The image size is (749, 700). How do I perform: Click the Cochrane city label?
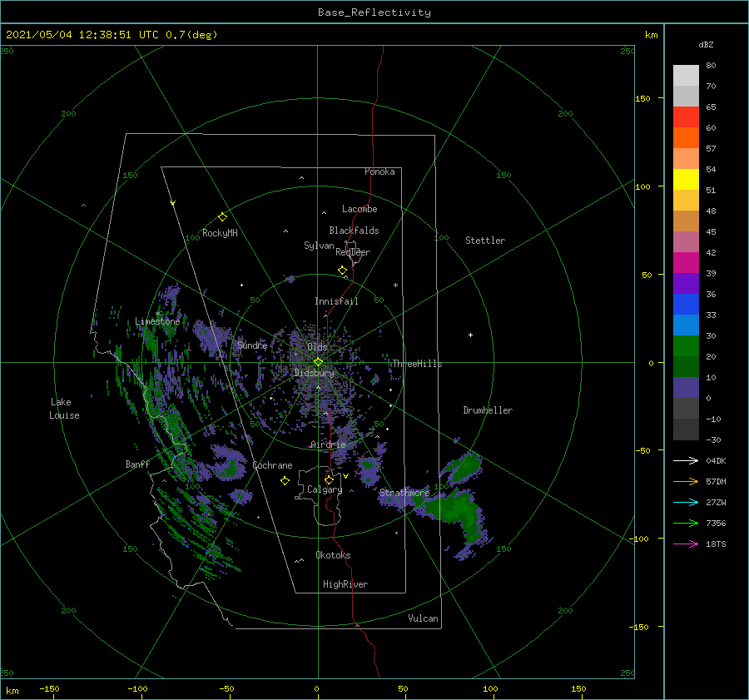click(x=272, y=465)
